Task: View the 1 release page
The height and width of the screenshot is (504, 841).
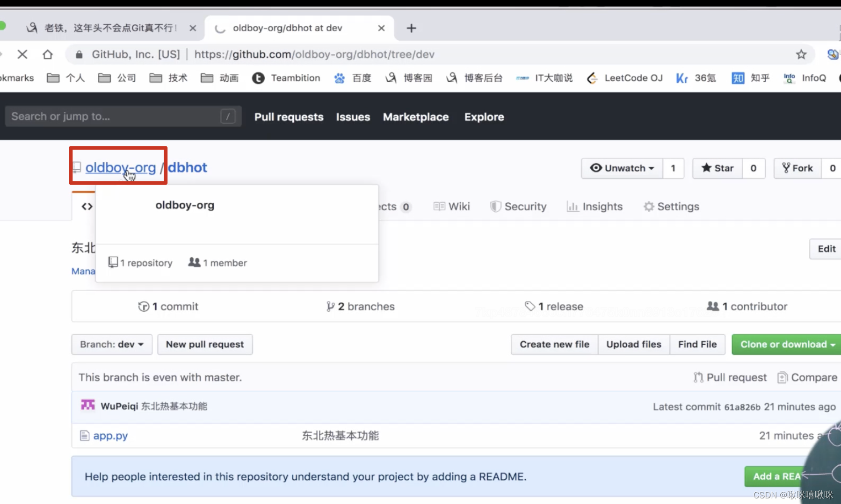Action: (x=554, y=307)
